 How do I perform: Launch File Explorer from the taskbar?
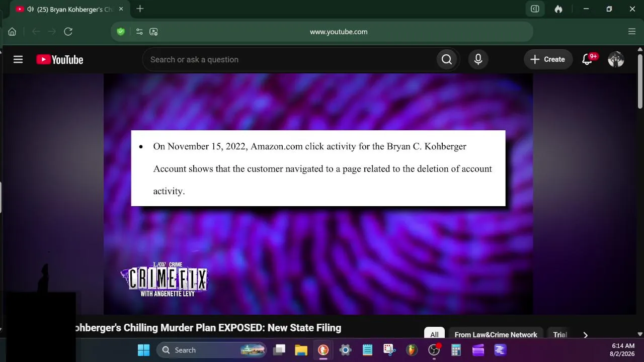click(x=301, y=350)
